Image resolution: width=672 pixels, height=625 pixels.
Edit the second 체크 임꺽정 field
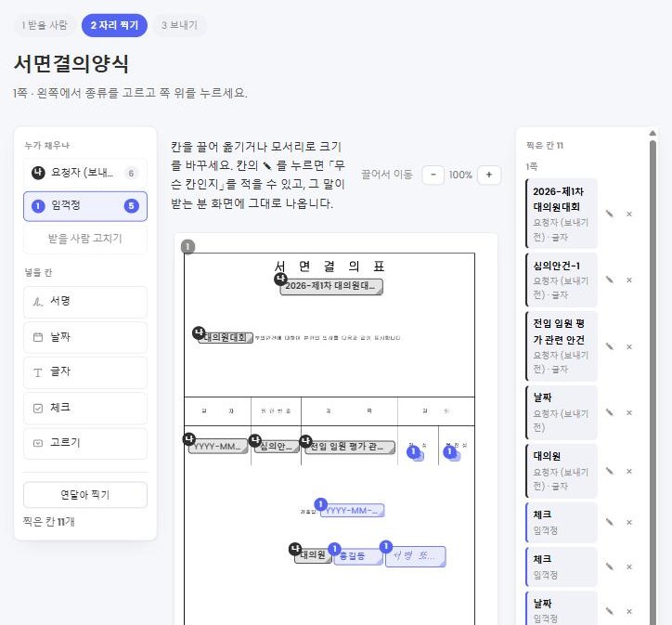[x=610, y=566]
